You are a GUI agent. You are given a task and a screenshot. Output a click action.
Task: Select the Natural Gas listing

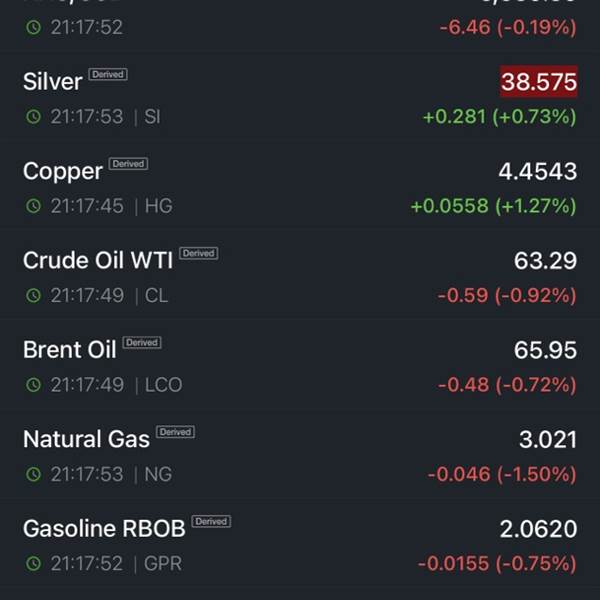coord(300,455)
